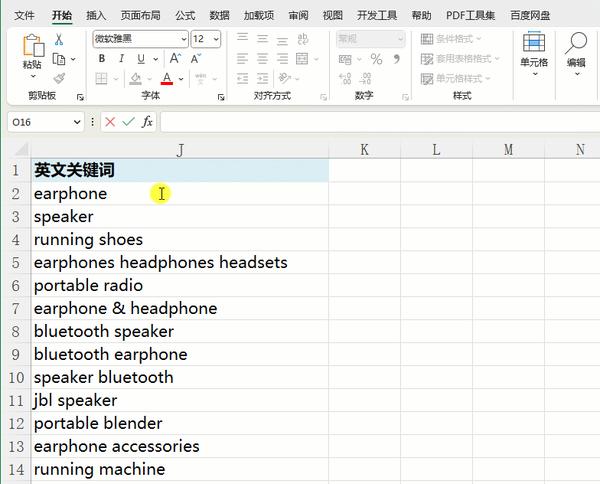Align text to top

[243, 38]
